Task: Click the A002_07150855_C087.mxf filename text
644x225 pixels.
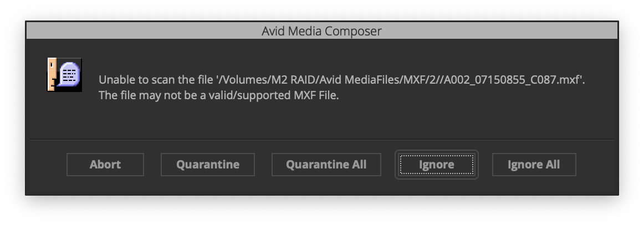Action: coord(512,80)
